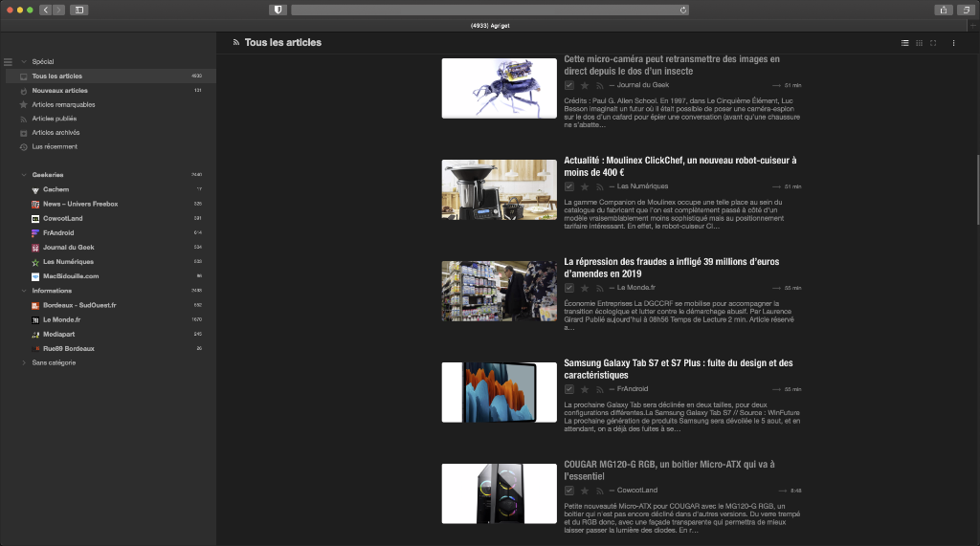Collapse the Geekeries category chevron

pos(24,175)
